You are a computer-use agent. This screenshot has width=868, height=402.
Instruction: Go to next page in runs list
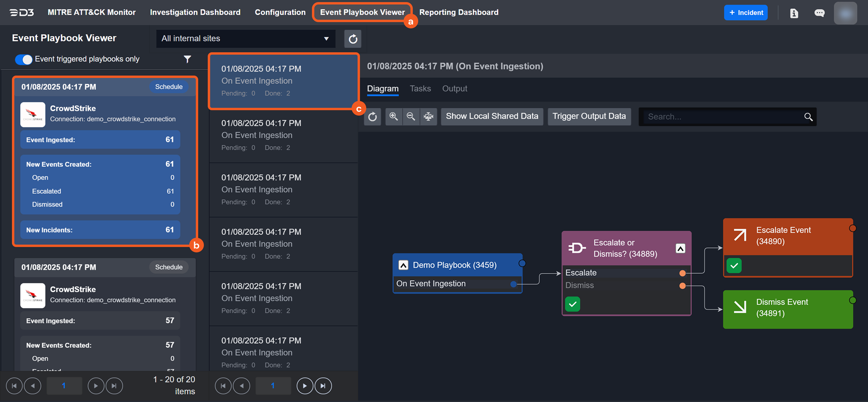click(x=305, y=386)
